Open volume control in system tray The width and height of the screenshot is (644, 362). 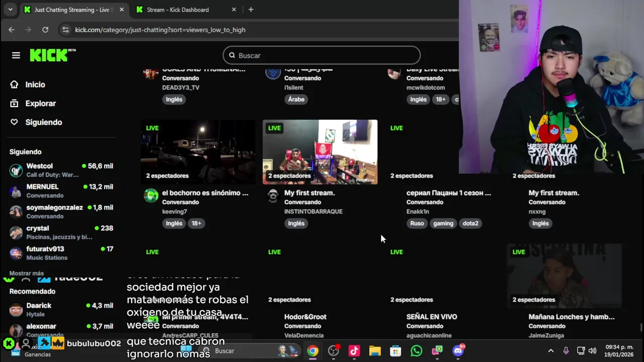pyautogui.click(x=592, y=351)
